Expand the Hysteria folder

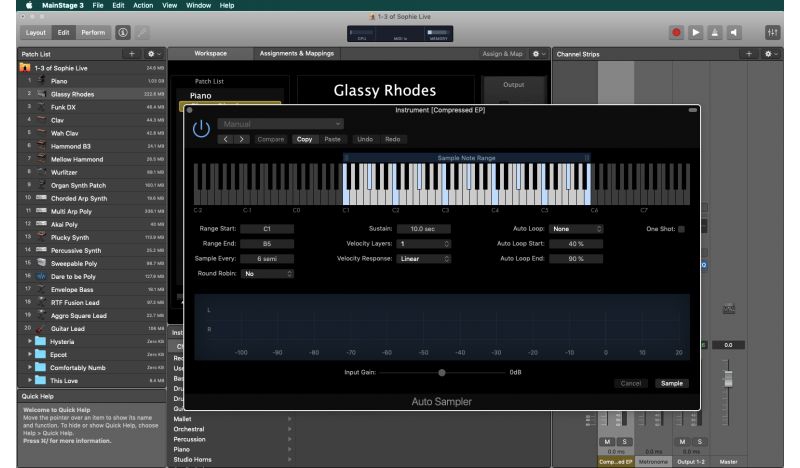(30, 341)
